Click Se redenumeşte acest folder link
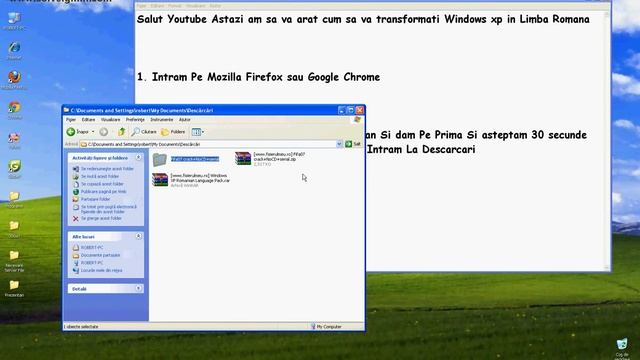The width and height of the screenshot is (640, 360). click(x=107, y=169)
